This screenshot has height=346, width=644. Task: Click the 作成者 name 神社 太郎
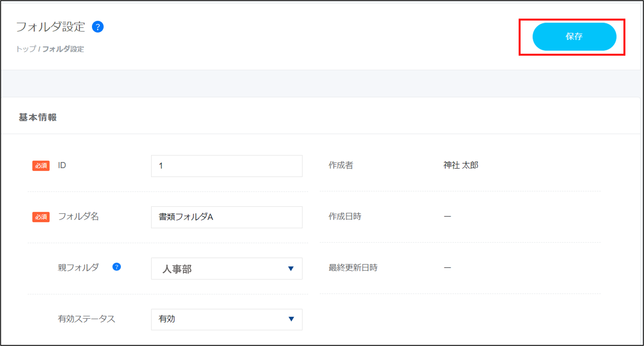(x=461, y=165)
